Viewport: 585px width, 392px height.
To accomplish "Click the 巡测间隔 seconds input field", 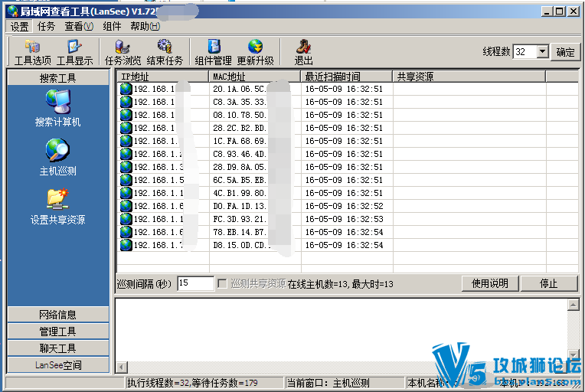I will pyautogui.click(x=195, y=283).
